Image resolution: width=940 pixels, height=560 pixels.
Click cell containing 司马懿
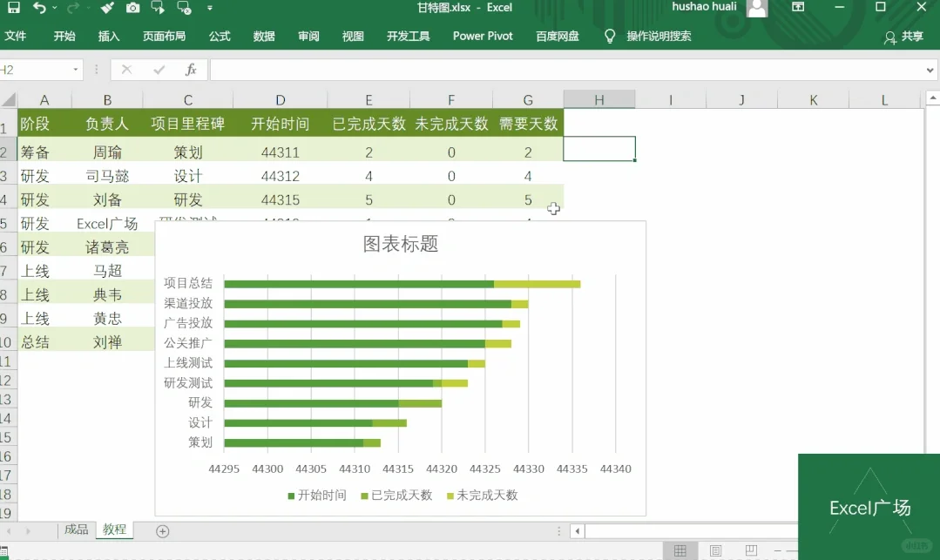click(x=107, y=176)
